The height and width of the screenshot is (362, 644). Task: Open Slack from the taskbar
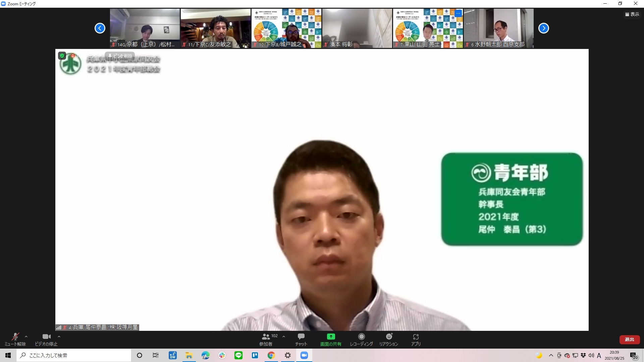tap(222, 355)
